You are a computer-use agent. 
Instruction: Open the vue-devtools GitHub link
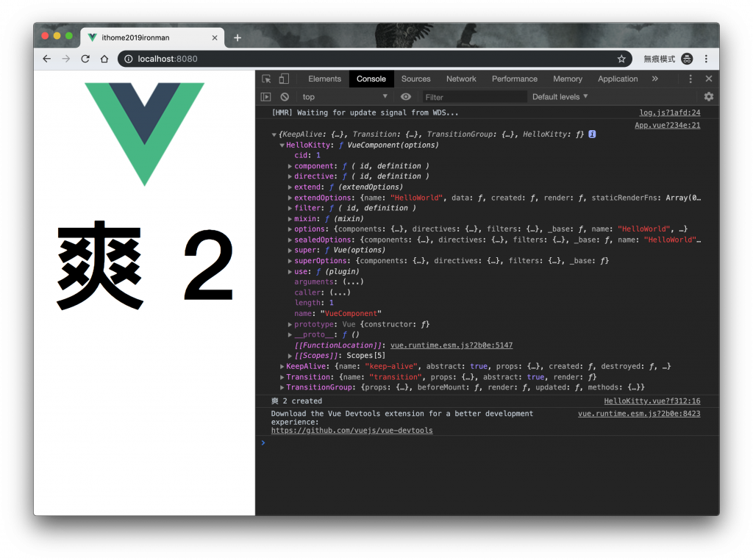(x=351, y=431)
